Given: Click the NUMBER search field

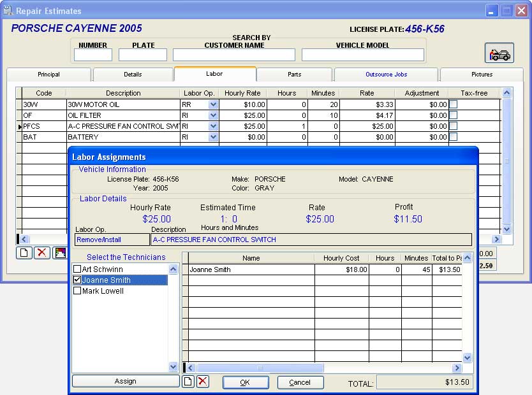Looking at the screenshot, I should pos(93,55).
